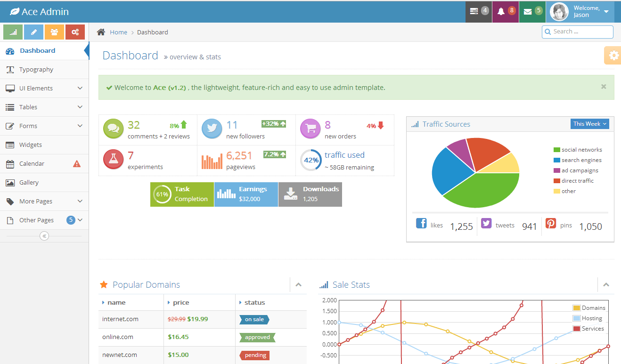Click social networks legend swatch
This screenshot has width=621, height=364.
(557, 150)
